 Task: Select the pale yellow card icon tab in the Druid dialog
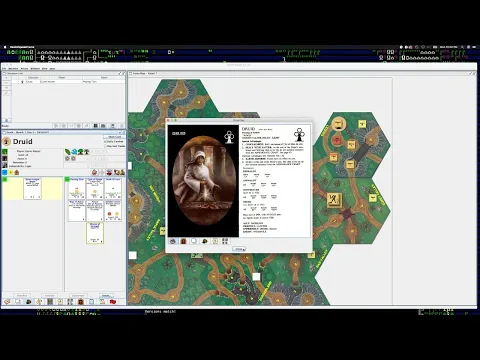[x=215, y=241]
